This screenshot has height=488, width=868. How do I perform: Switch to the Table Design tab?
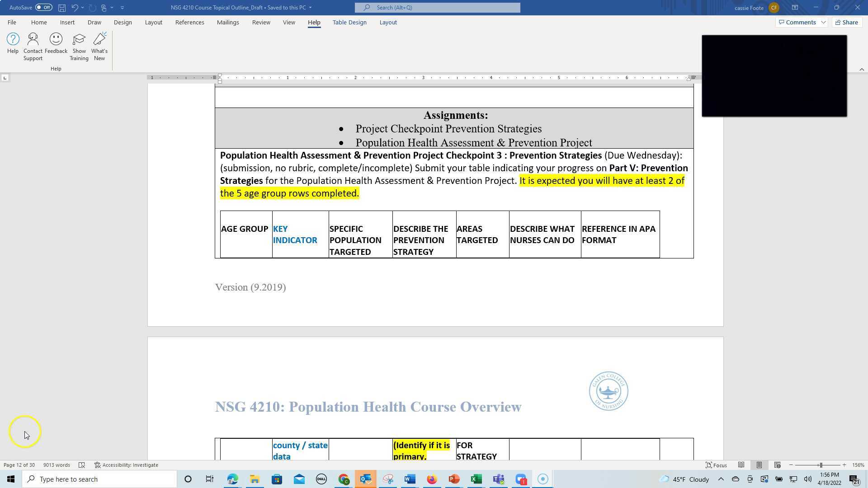349,22
